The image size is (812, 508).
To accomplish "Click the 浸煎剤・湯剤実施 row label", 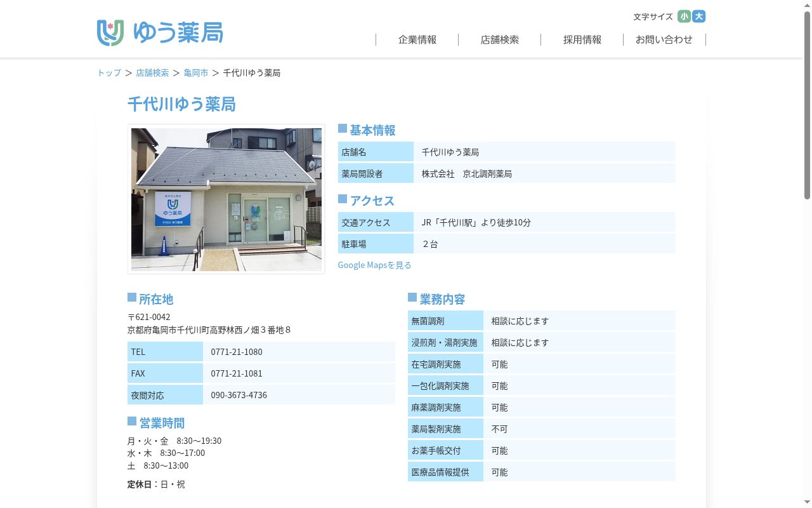I will point(445,343).
